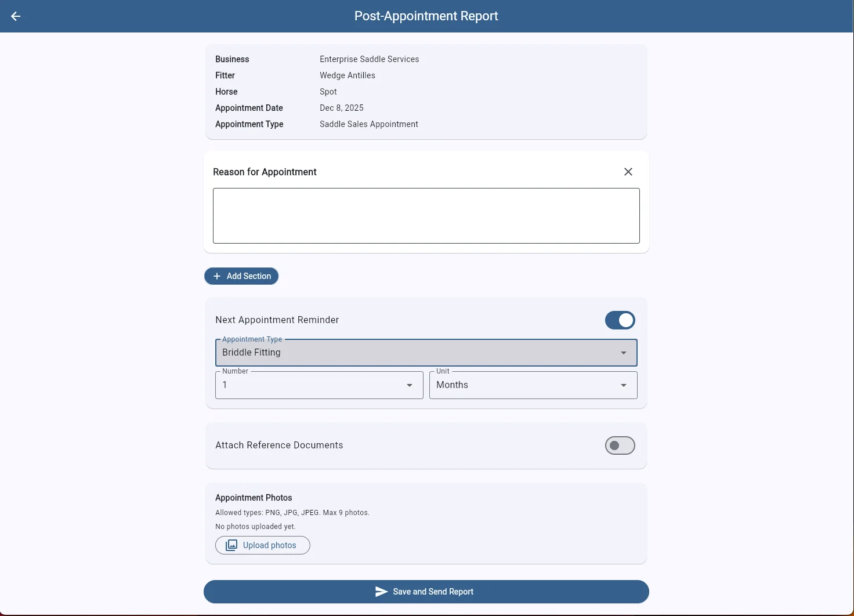The image size is (854, 616).
Task: Click the dropdown arrow for Unit field
Action: [x=624, y=385]
